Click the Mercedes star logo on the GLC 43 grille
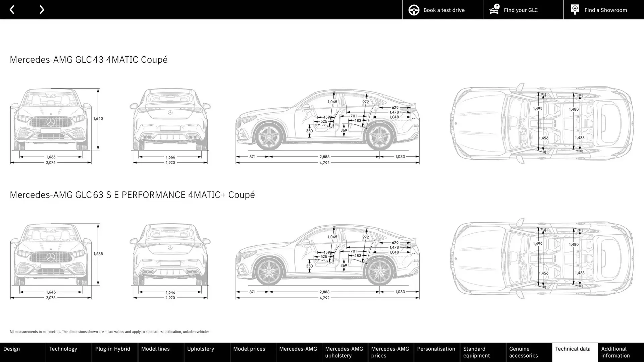Viewport: 644px width, 362px height. (50, 122)
